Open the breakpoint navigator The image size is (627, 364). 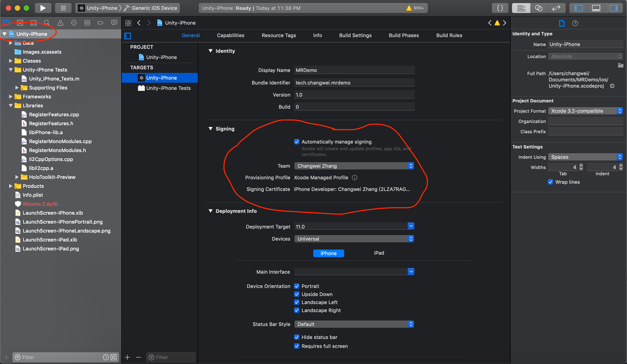pos(100,23)
